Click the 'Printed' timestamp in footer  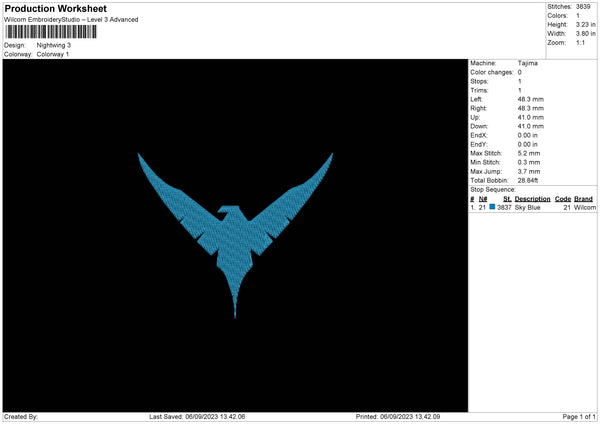pos(398,417)
